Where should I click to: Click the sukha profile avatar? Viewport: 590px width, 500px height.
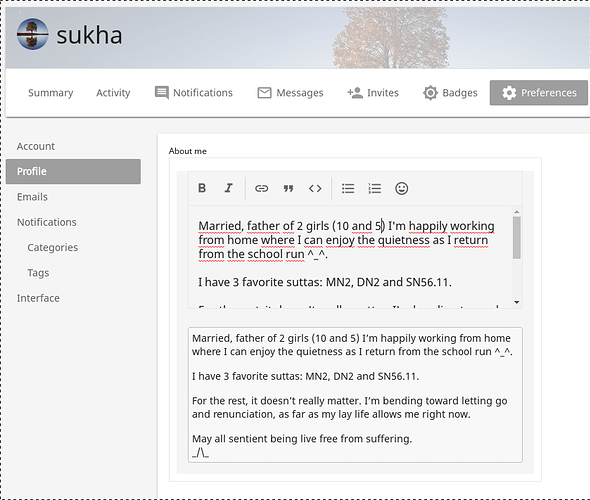[x=33, y=34]
